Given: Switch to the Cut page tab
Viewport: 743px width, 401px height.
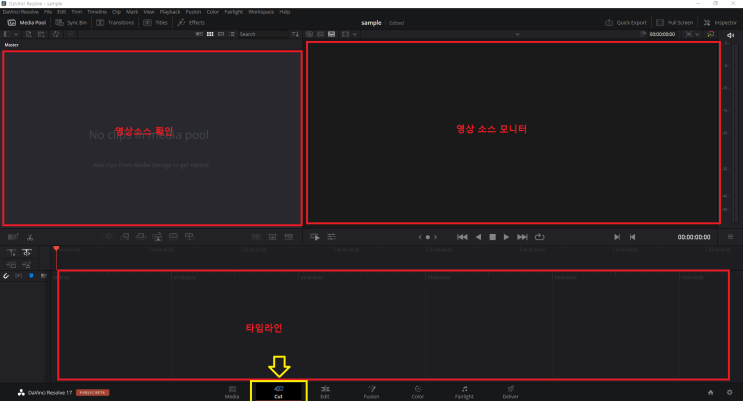Looking at the screenshot, I should [278, 392].
